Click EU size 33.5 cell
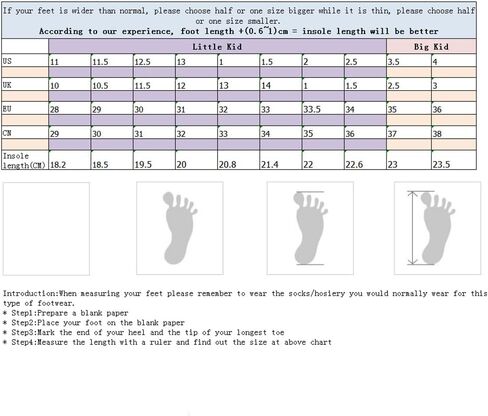 (x=323, y=108)
